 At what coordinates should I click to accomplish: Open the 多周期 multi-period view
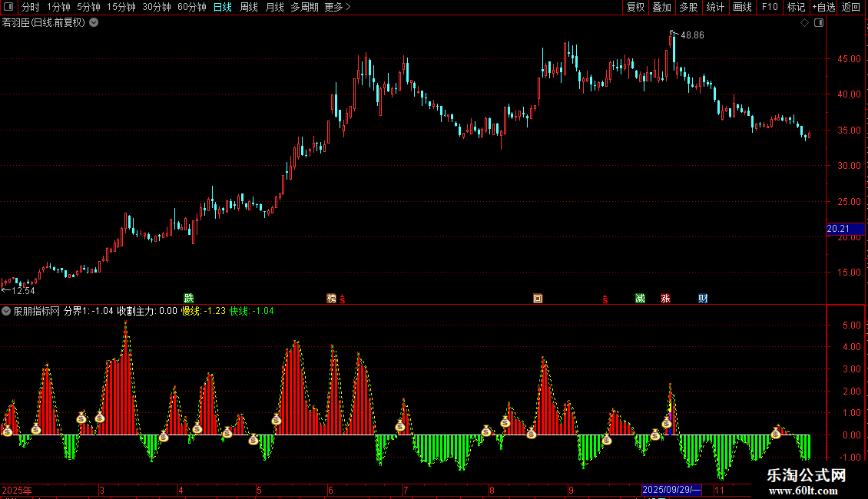(304, 7)
